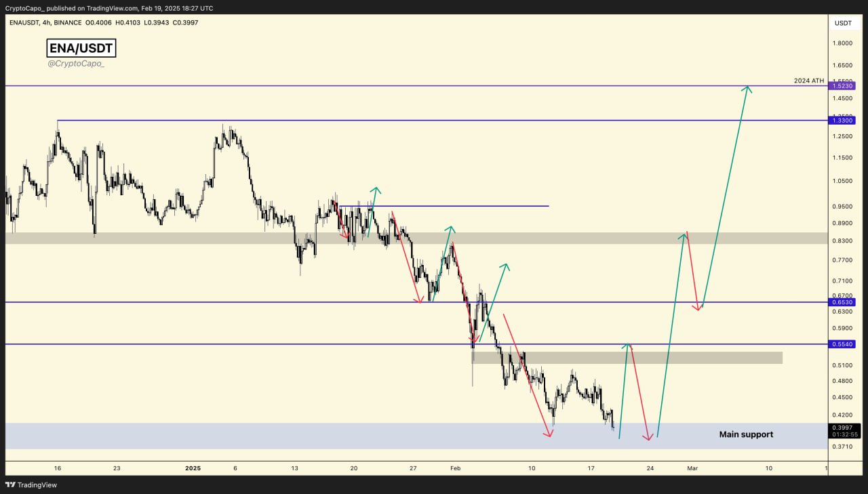This screenshot has width=868, height=494.
Task: Click the "Feb" marker on time axis
Action: pyautogui.click(x=455, y=468)
